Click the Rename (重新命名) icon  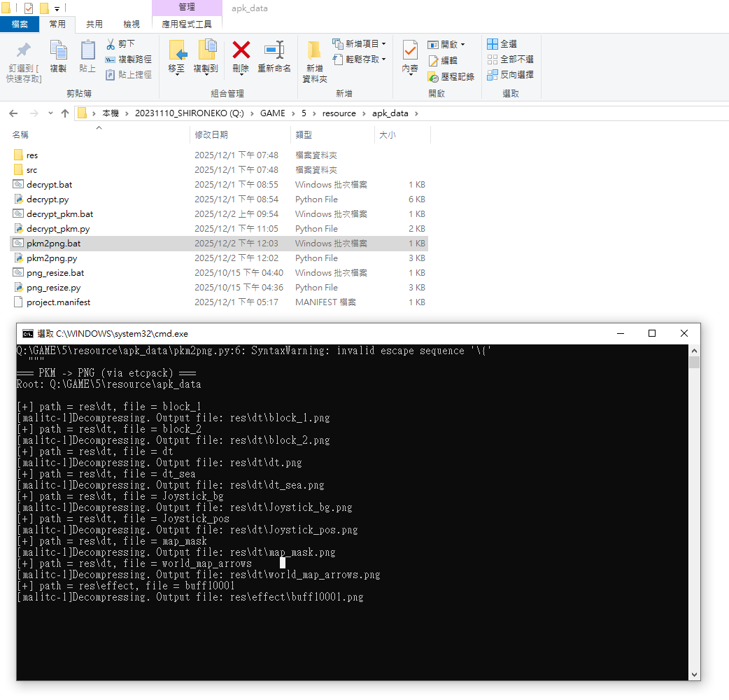pyautogui.click(x=274, y=50)
